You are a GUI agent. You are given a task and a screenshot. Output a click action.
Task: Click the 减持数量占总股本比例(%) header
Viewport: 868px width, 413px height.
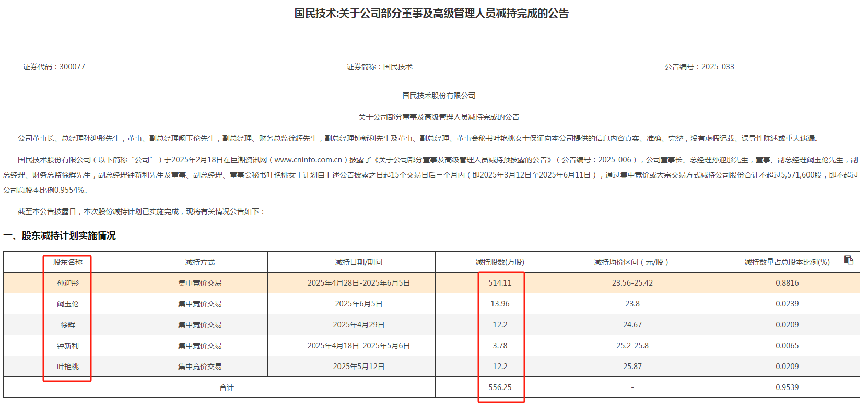coord(787,262)
